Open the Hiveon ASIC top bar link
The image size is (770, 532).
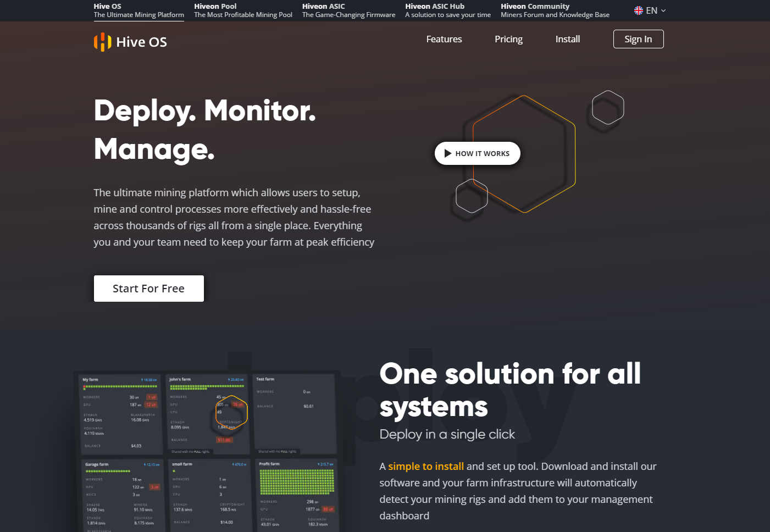pos(348,10)
